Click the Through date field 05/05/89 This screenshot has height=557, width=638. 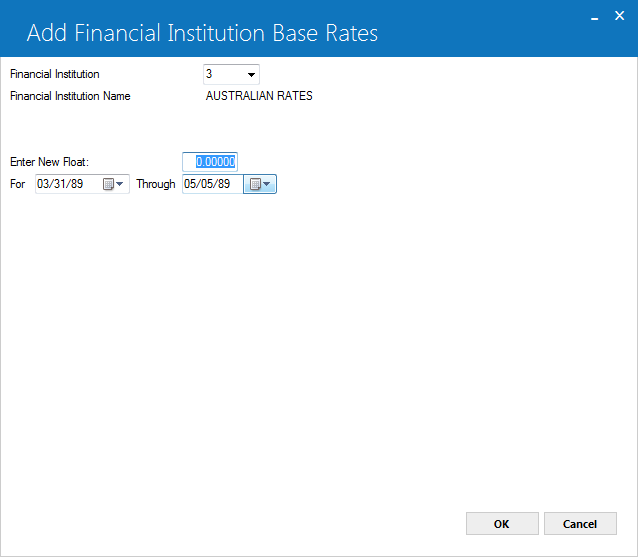(x=213, y=184)
